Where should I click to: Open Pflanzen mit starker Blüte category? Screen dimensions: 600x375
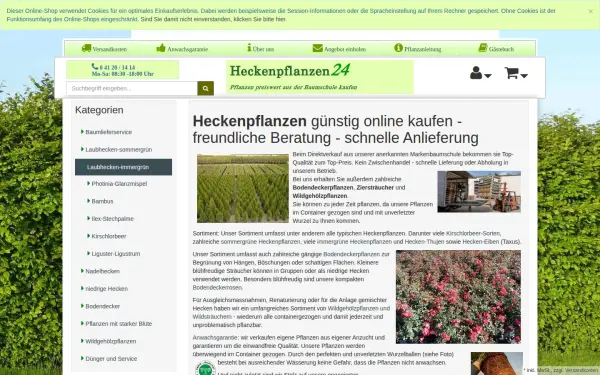[x=119, y=324]
